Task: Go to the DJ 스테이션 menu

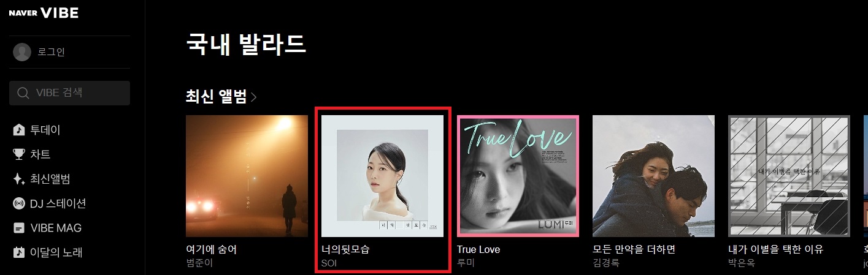Action: [x=58, y=203]
